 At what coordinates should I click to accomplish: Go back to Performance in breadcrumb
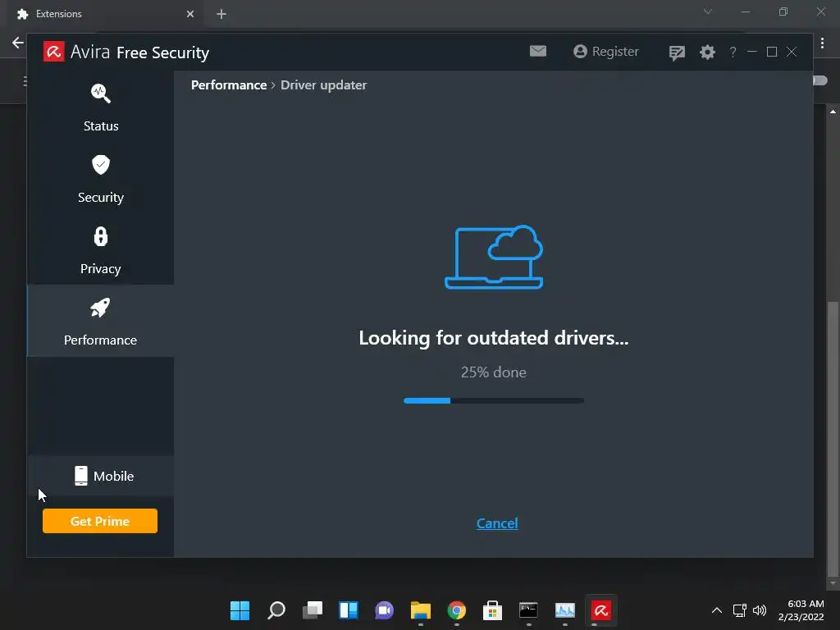(x=229, y=85)
